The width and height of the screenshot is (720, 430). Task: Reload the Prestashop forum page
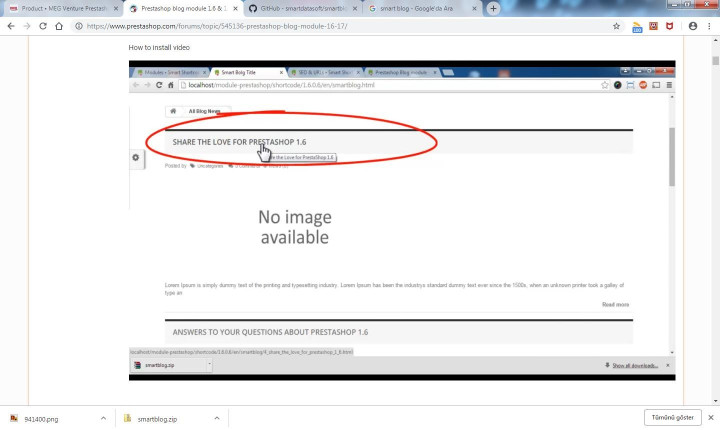(x=43, y=26)
